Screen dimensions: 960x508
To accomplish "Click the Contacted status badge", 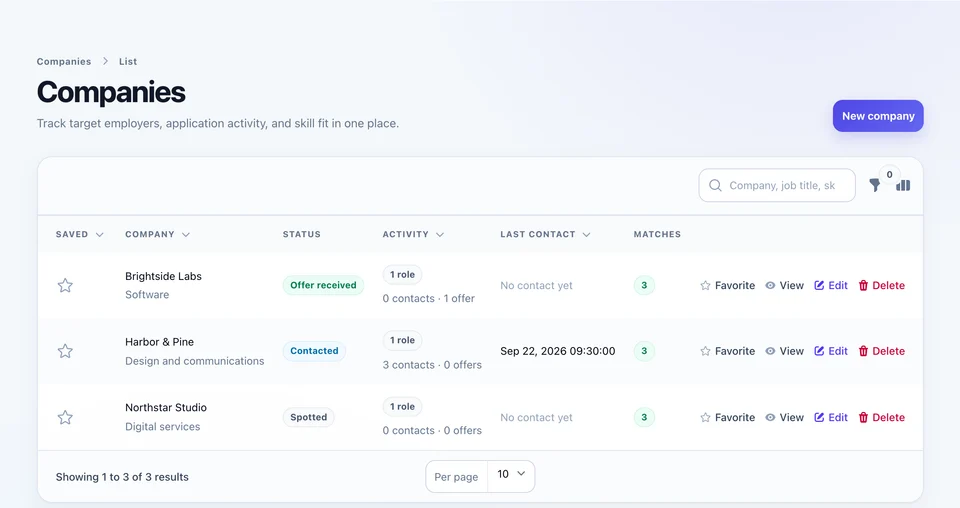I will pyautogui.click(x=314, y=351).
